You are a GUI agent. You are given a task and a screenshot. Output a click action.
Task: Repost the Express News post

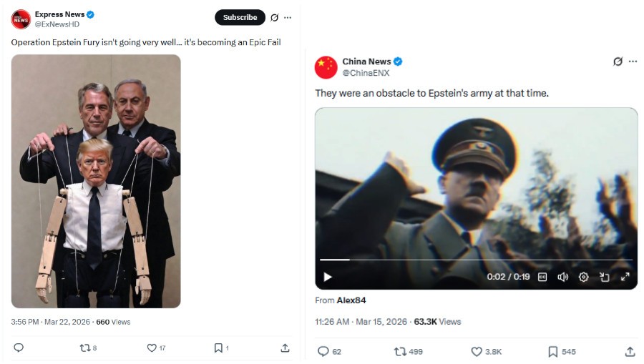click(x=84, y=348)
